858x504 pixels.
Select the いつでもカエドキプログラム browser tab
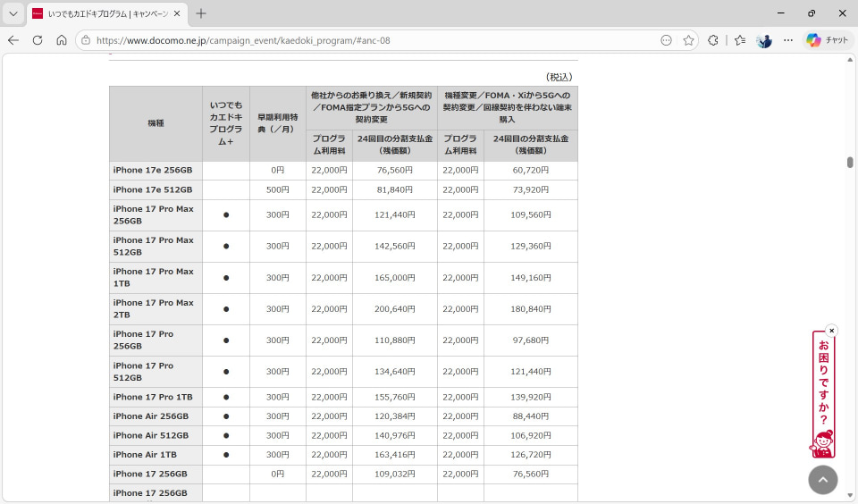coord(107,13)
